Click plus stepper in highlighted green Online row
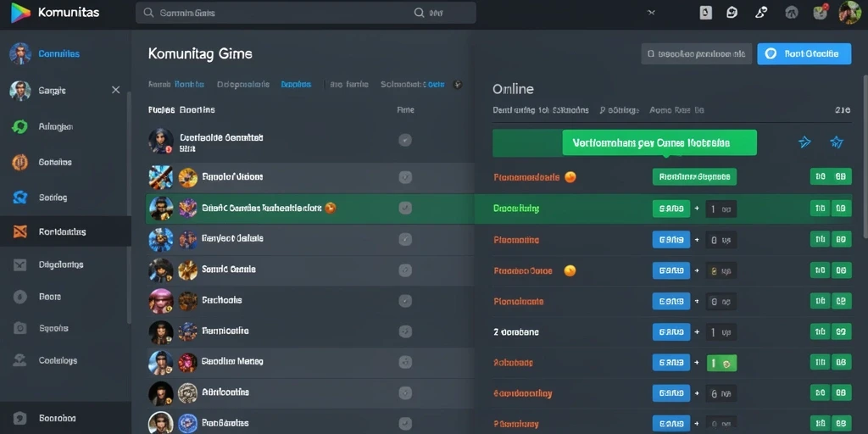This screenshot has width=868, height=434. (x=697, y=209)
